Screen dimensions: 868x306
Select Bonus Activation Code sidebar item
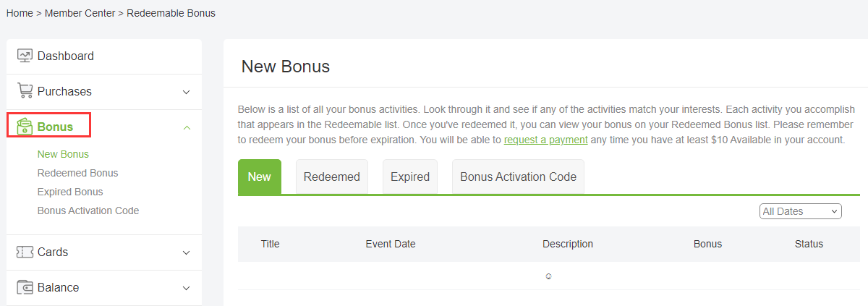click(88, 211)
